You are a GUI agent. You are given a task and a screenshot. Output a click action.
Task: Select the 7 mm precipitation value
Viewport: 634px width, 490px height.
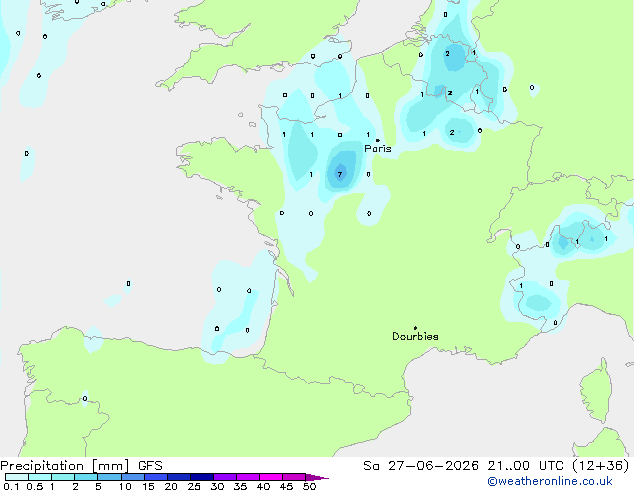(340, 174)
